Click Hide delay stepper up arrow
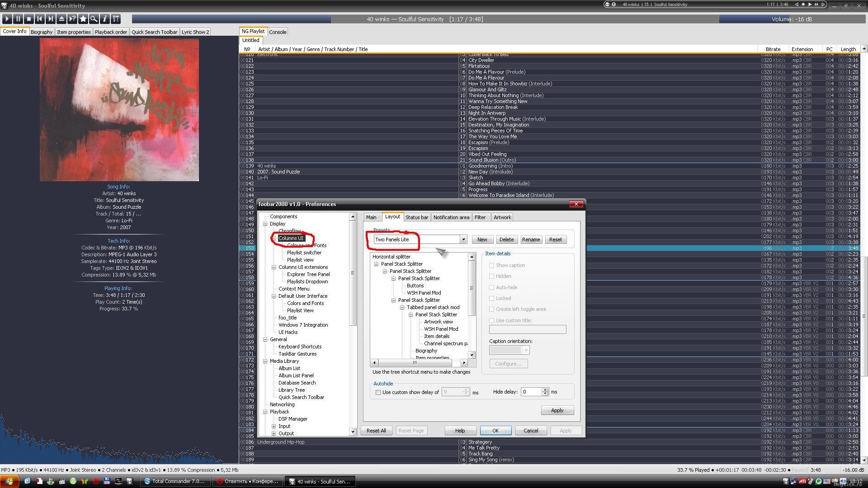The width and height of the screenshot is (868, 488). point(545,390)
